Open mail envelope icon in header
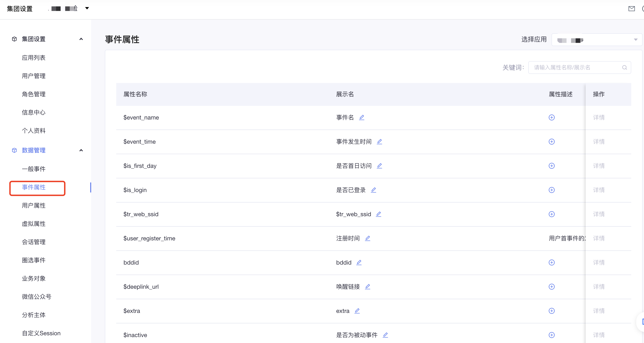Viewport: 644px width, 343px height. click(x=631, y=9)
